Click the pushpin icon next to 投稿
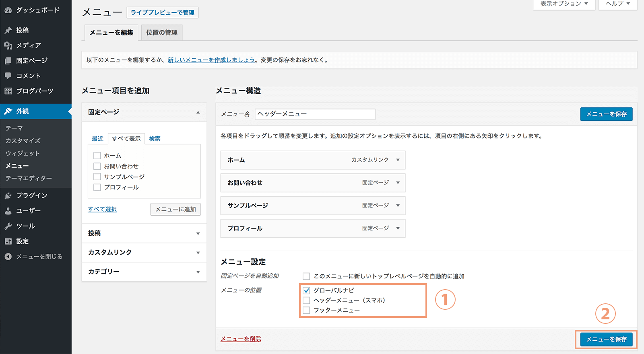The width and height of the screenshot is (644, 354). 8,30
